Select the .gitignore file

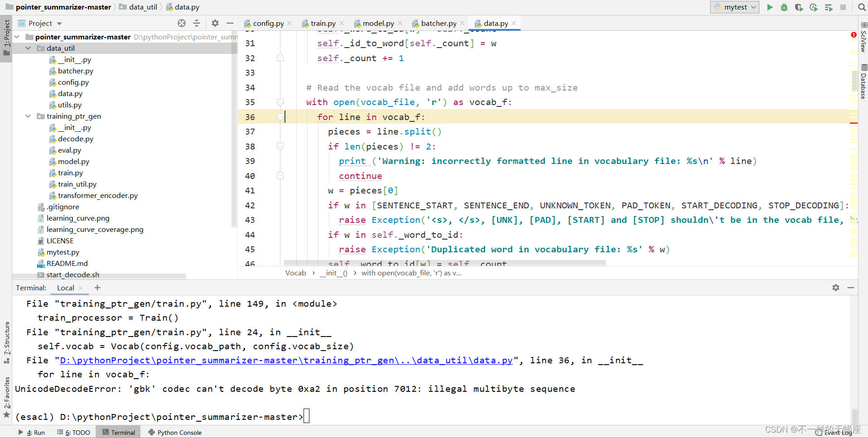[x=63, y=207]
